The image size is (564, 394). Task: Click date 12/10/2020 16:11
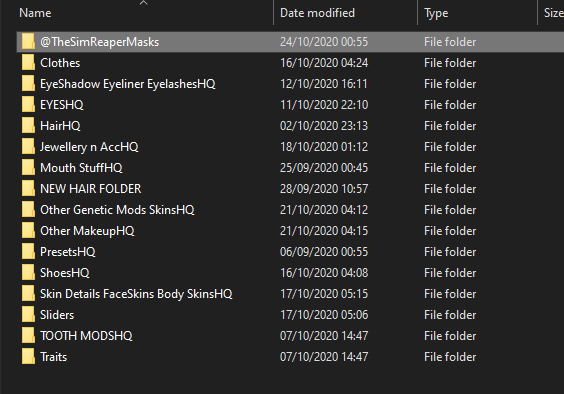click(x=324, y=84)
